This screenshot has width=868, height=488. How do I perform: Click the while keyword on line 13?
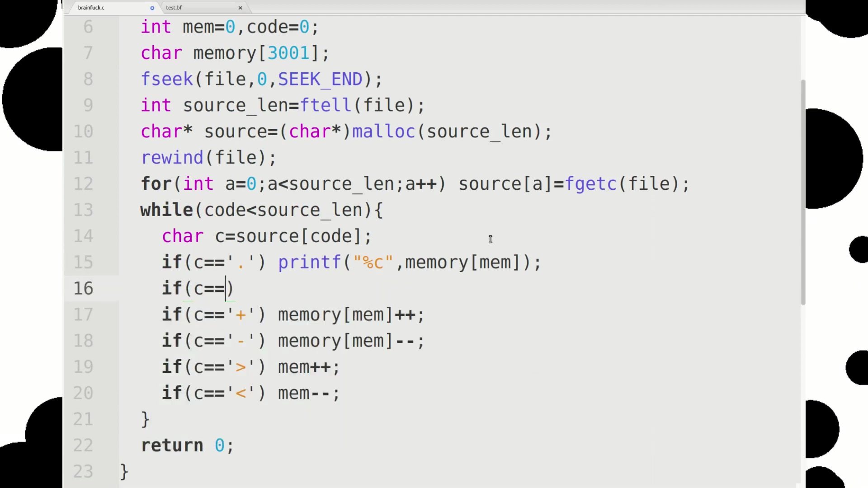coord(166,210)
